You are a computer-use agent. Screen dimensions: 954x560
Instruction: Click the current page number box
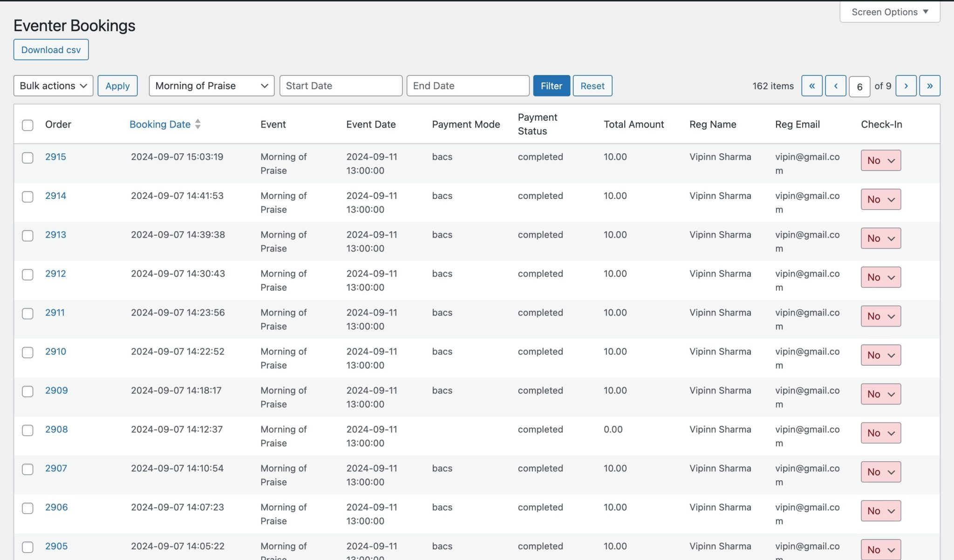tap(859, 86)
